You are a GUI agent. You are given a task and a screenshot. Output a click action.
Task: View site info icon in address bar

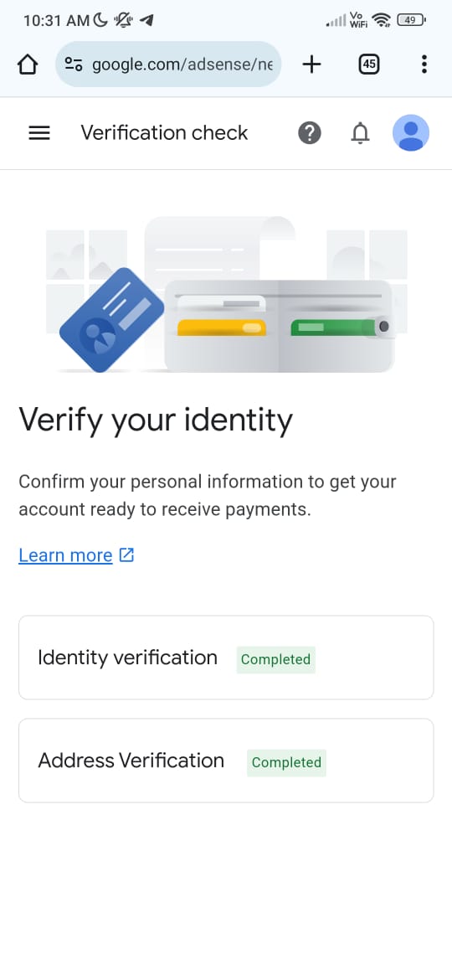[74, 64]
